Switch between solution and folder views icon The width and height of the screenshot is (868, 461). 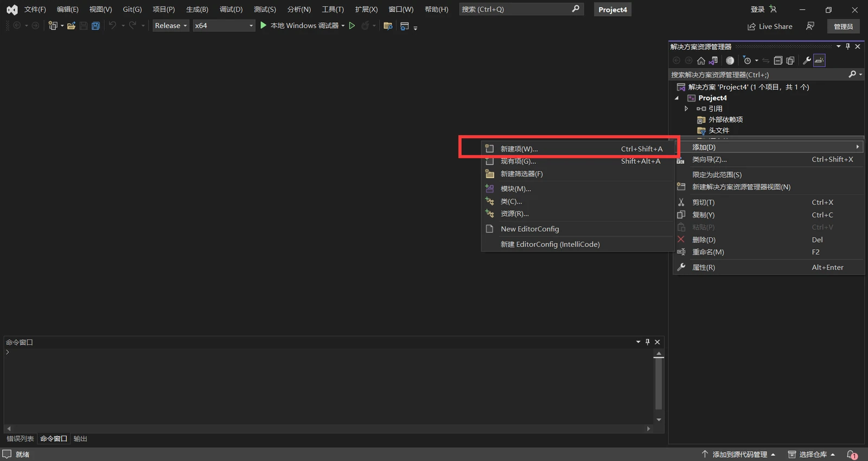713,61
